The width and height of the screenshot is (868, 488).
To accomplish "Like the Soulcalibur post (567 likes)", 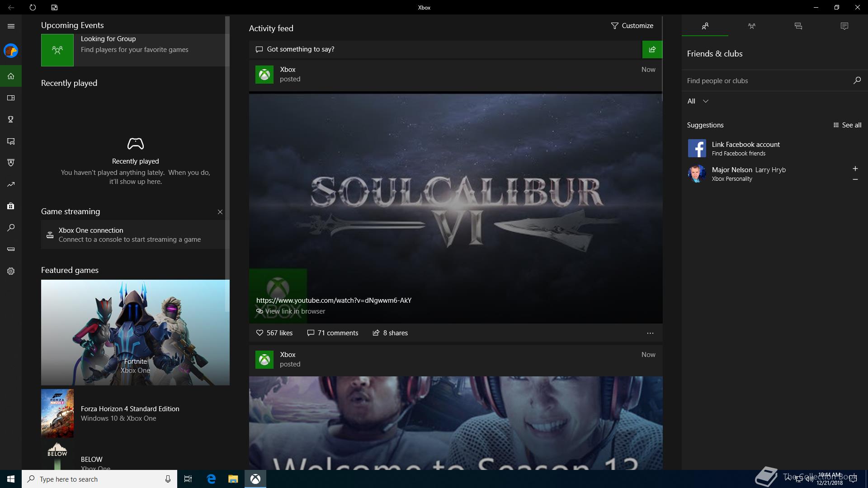I will pyautogui.click(x=274, y=333).
